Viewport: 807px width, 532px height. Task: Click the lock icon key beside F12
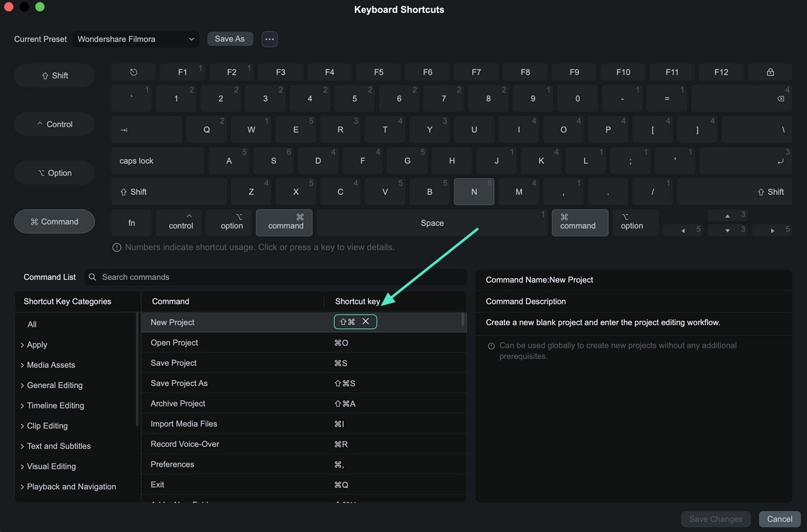(770, 72)
